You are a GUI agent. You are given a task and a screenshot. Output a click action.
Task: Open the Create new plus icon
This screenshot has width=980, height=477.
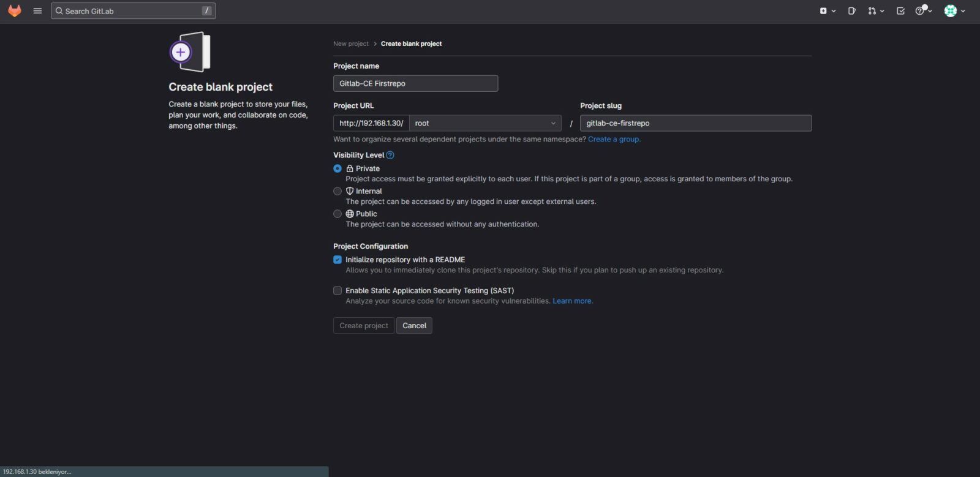pos(823,11)
